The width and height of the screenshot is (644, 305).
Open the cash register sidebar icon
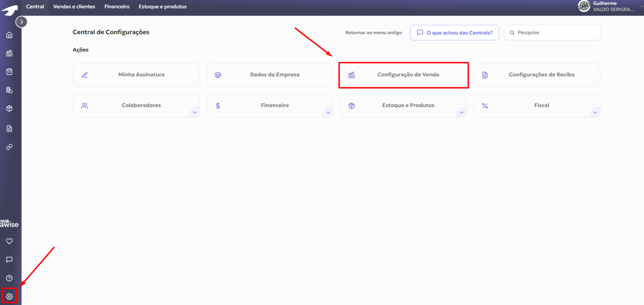click(9, 53)
